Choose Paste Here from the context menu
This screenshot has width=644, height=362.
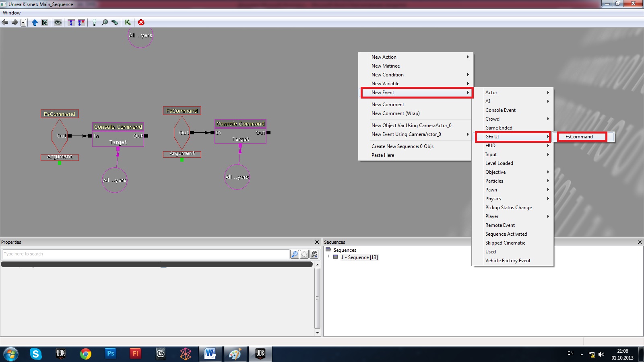416,155
